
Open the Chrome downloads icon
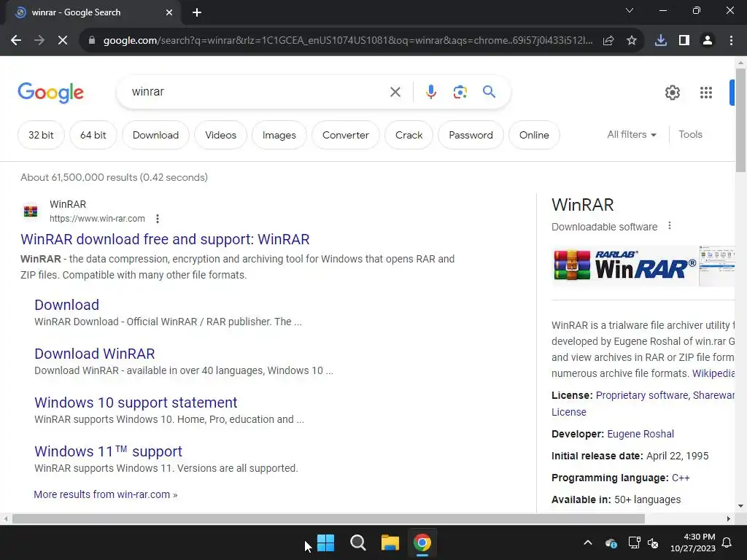coord(661,41)
